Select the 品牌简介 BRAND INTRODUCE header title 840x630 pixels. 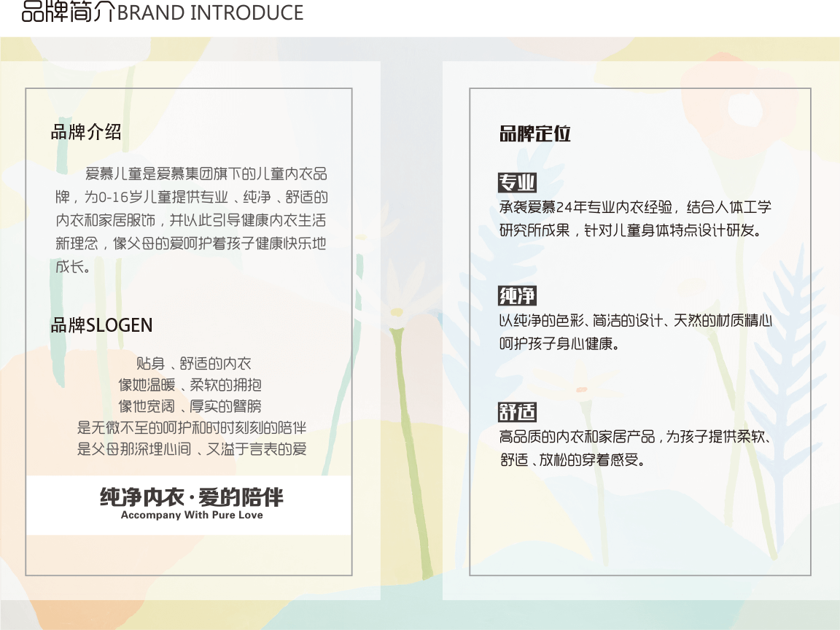coord(162,13)
